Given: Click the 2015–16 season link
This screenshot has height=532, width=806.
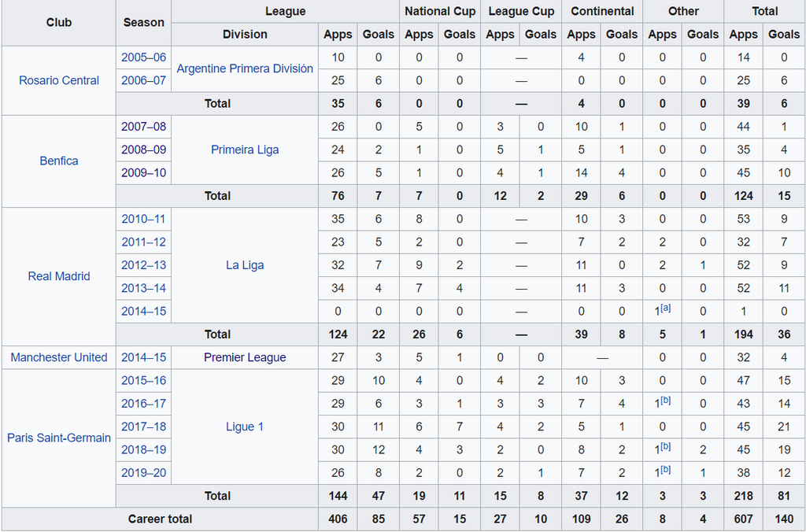Looking at the screenshot, I should pos(144,380).
